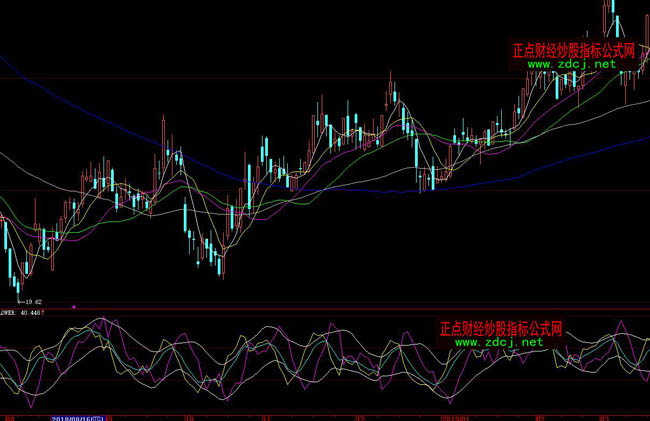Click the red 正点财经炒股指标公式网 watermark in main chart
The width and height of the screenshot is (650, 421).
point(573,49)
